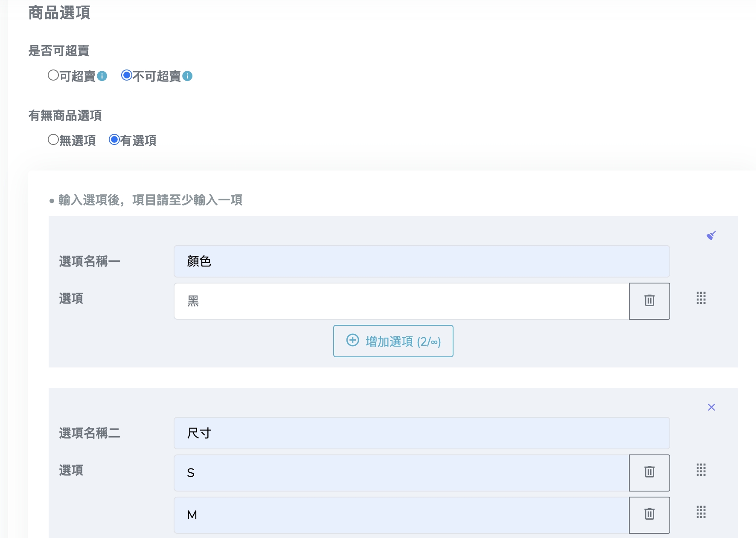Delete the 黑 option with trash icon

click(649, 301)
